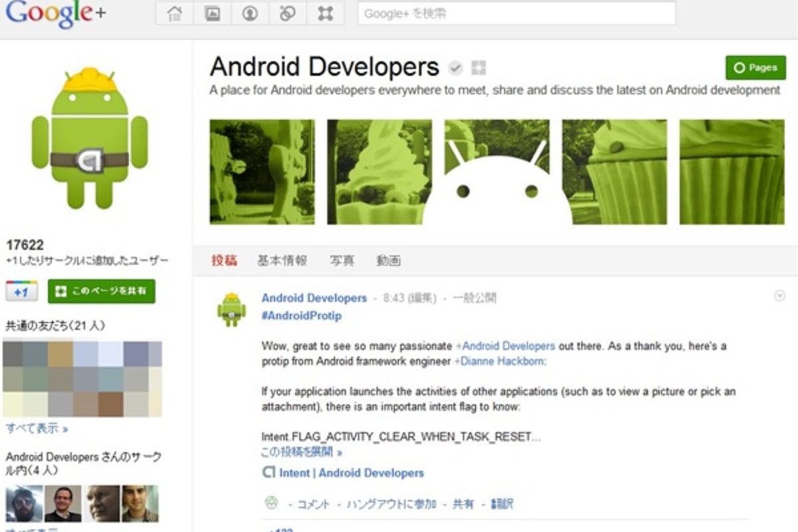Open the 写真 tab
The width and height of the screenshot is (798, 532).
(342, 261)
